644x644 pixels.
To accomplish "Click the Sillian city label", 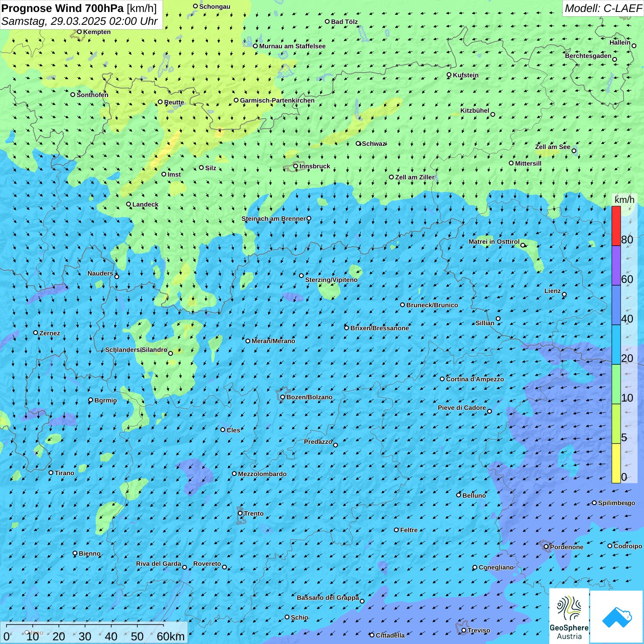I will 485,323.
